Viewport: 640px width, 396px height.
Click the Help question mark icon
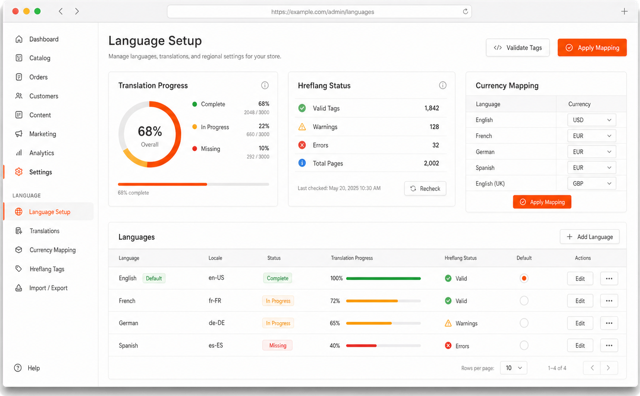click(x=18, y=368)
